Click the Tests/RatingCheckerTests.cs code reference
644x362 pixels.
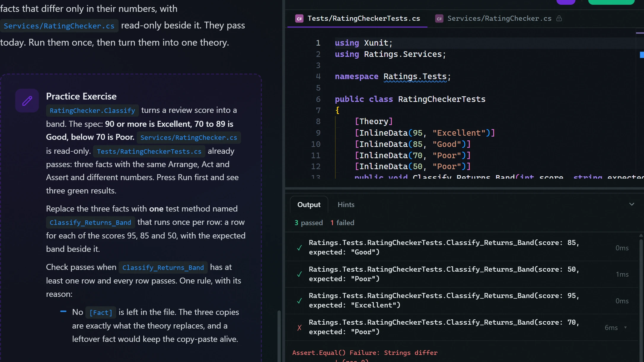pyautogui.click(x=149, y=151)
